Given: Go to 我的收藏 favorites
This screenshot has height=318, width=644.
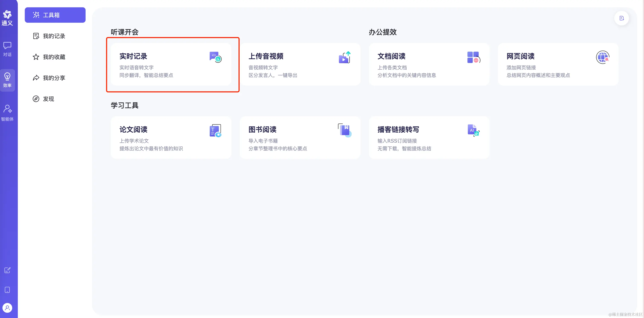Looking at the screenshot, I should coord(54,57).
